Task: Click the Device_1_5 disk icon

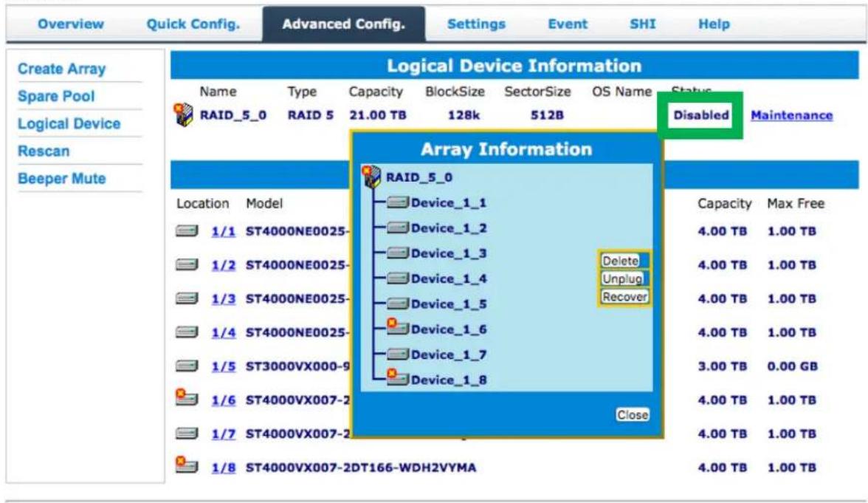Action: click(x=398, y=304)
